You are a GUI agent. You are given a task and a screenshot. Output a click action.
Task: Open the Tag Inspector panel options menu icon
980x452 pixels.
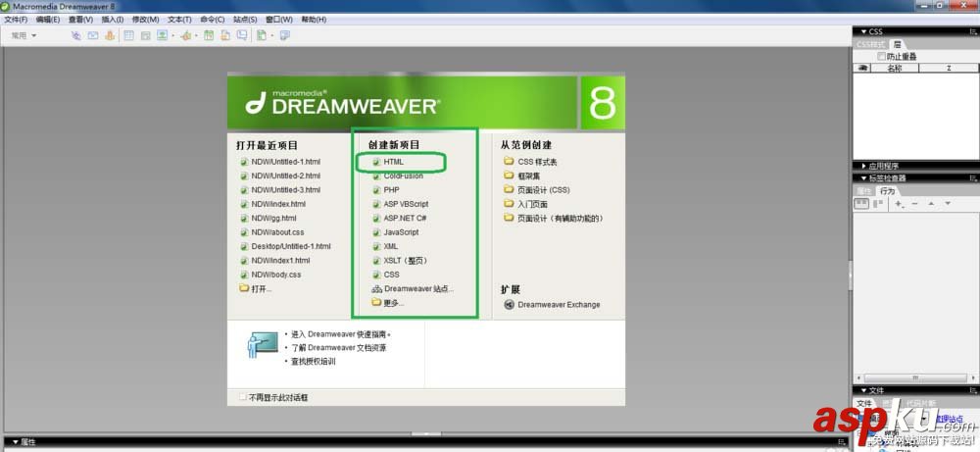974,178
